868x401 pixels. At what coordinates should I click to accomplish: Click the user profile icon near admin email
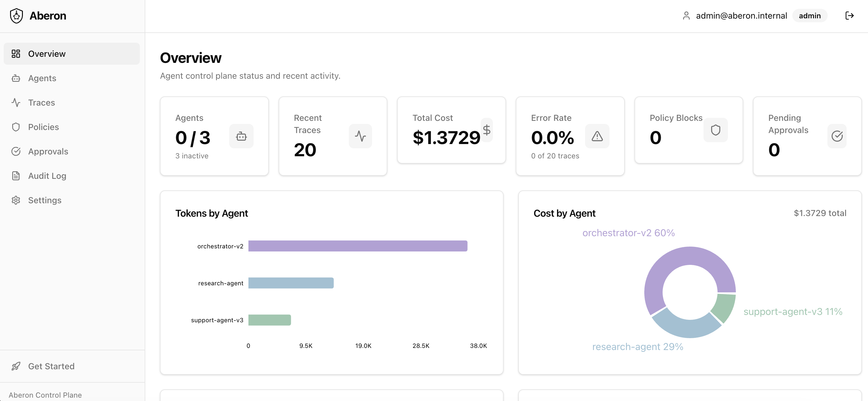[x=687, y=15]
